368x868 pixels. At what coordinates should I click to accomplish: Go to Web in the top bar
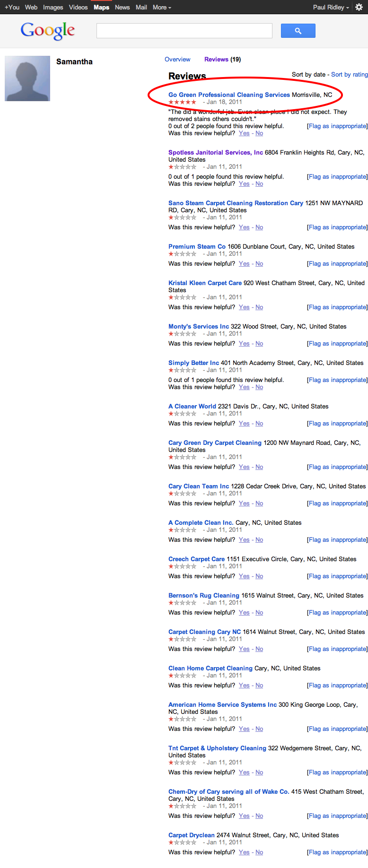coord(31,7)
